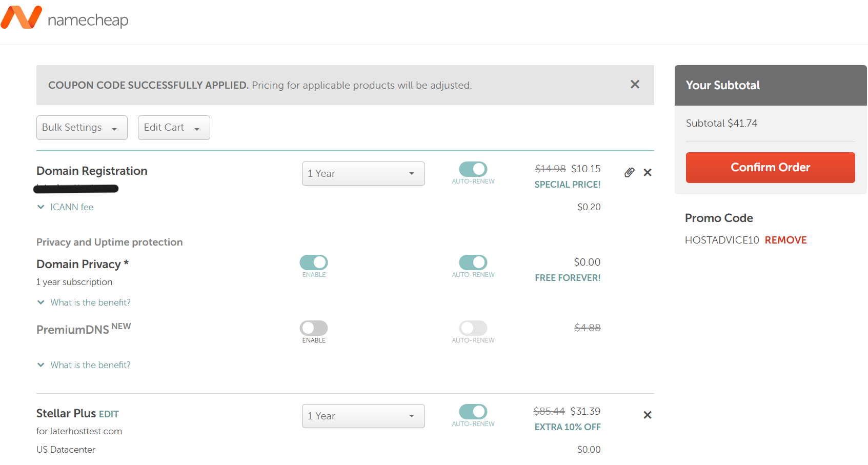
Task: Open Domain Registration 1 Year duration dropdown
Action: [x=363, y=174]
